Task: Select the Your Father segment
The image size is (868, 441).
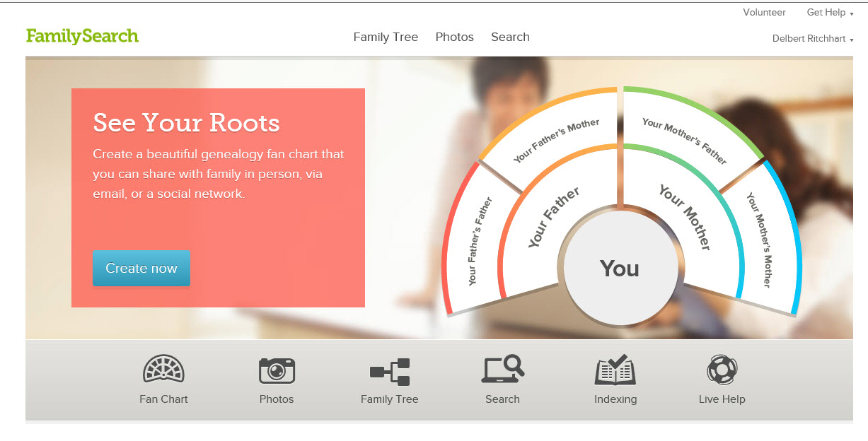Action: click(554, 217)
